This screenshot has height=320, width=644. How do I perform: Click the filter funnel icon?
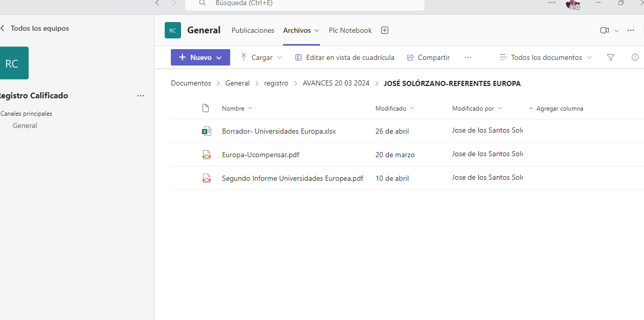click(610, 57)
